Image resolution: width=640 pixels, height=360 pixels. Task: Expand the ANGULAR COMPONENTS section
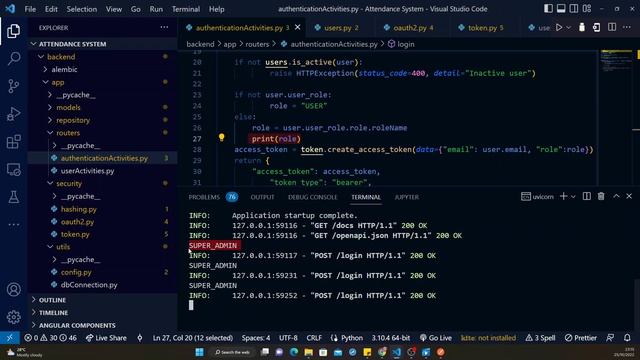click(x=102, y=325)
